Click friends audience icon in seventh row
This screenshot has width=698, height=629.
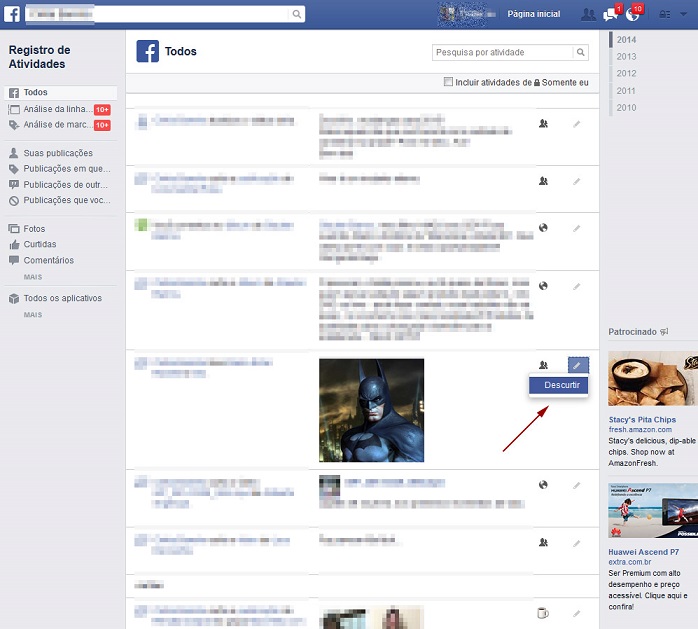click(543, 542)
